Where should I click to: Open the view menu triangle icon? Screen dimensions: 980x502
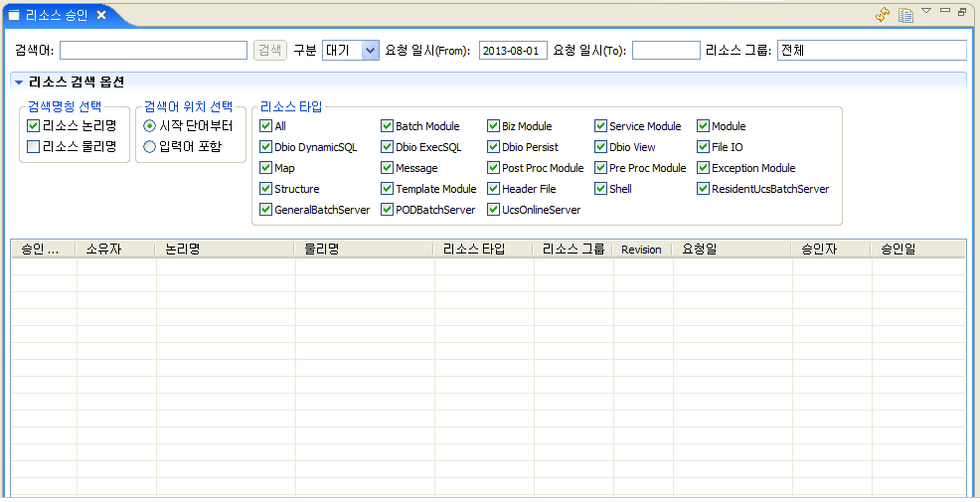point(926,11)
